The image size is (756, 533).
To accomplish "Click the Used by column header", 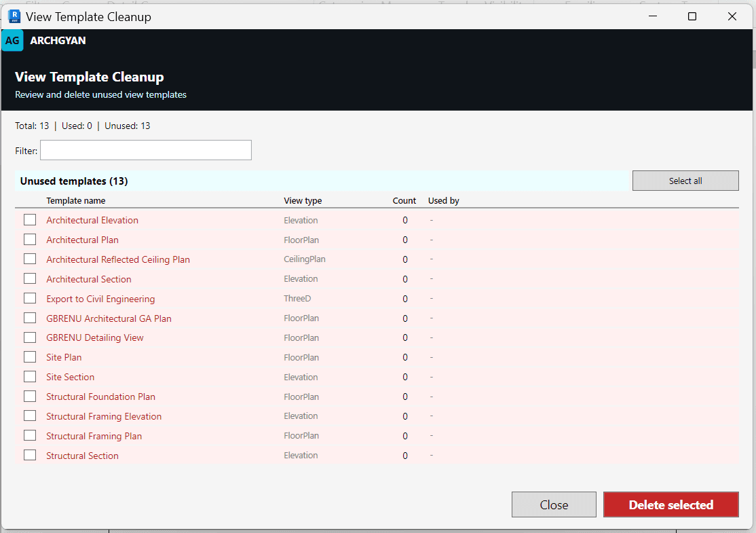I will pos(444,201).
